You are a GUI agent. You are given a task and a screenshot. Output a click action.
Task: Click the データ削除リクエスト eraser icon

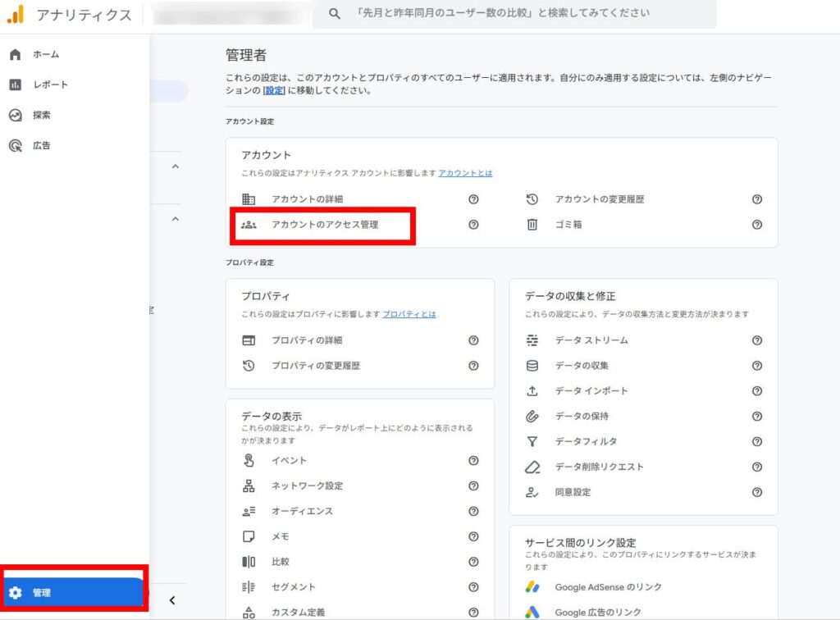pos(532,467)
